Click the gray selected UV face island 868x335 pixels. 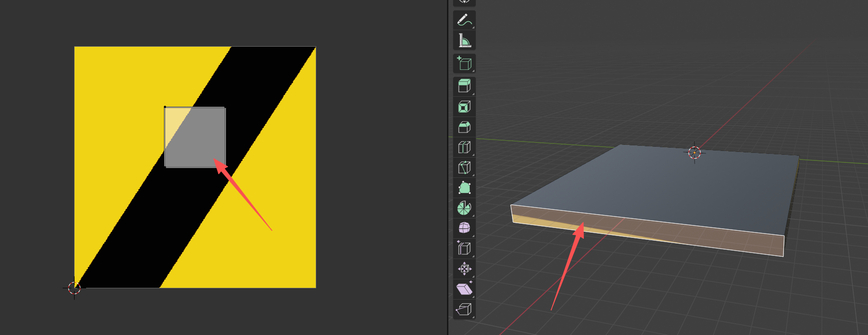195,137
